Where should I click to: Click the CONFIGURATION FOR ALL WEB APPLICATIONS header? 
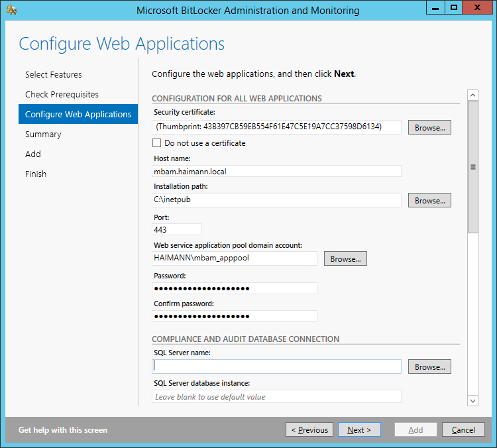tap(237, 98)
